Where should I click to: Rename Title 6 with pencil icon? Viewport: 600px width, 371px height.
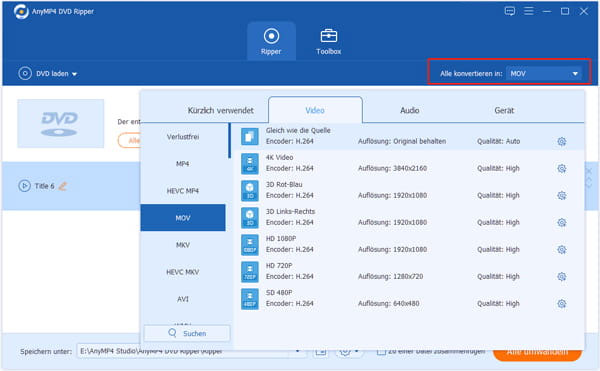(x=62, y=186)
